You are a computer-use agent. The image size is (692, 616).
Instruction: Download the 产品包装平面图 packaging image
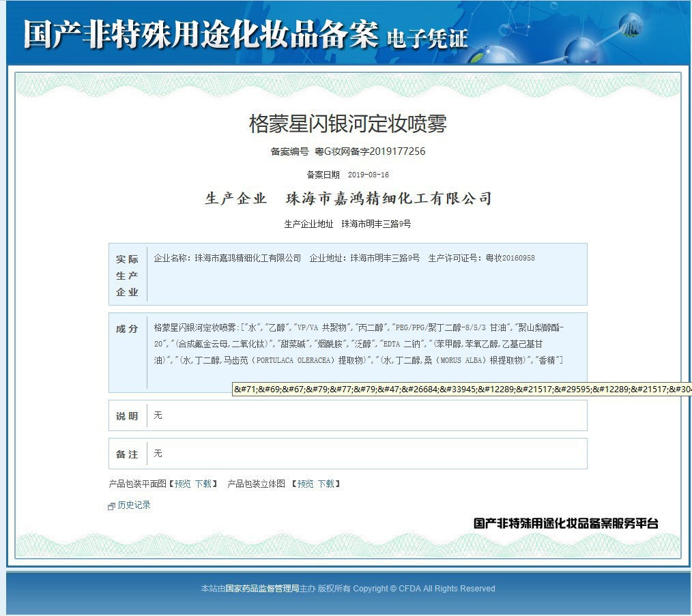(203, 484)
